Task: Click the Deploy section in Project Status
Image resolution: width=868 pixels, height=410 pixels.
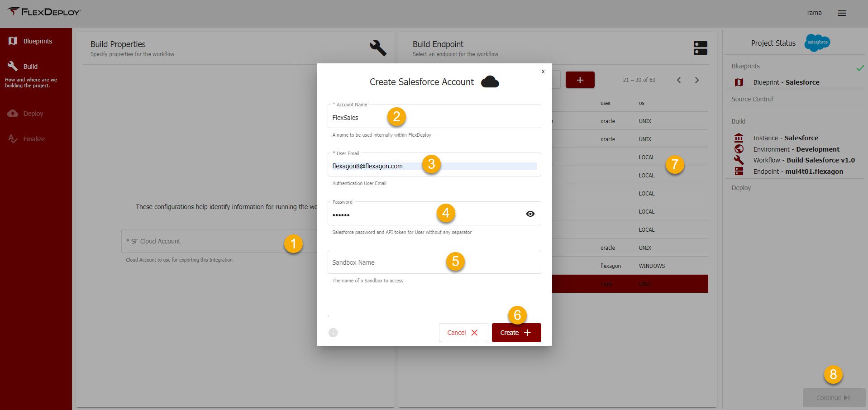Action: click(x=741, y=188)
